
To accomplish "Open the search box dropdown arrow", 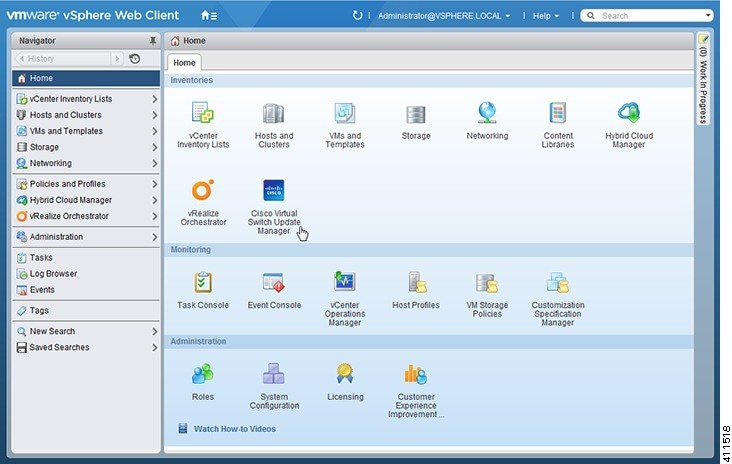I will (708, 15).
